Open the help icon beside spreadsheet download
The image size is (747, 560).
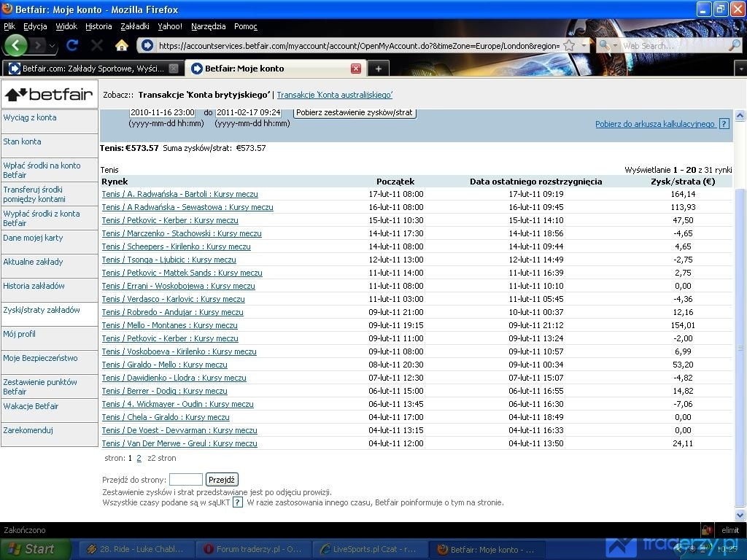pyautogui.click(x=724, y=124)
